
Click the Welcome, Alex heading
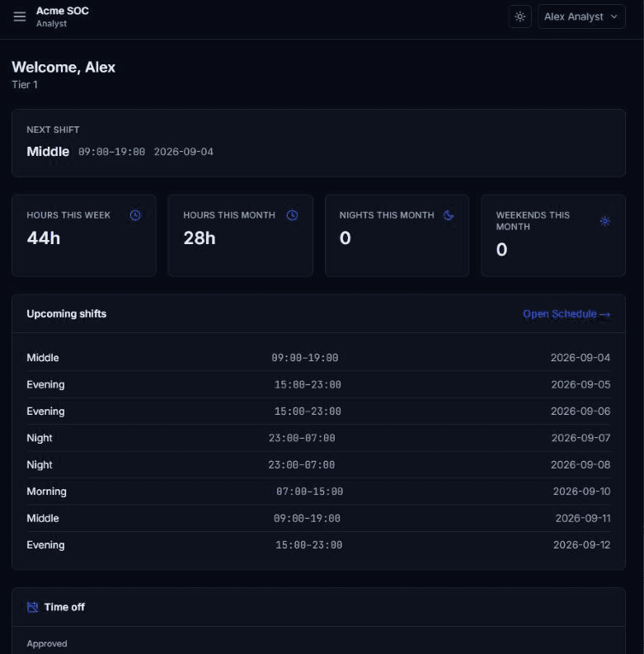tap(63, 67)
